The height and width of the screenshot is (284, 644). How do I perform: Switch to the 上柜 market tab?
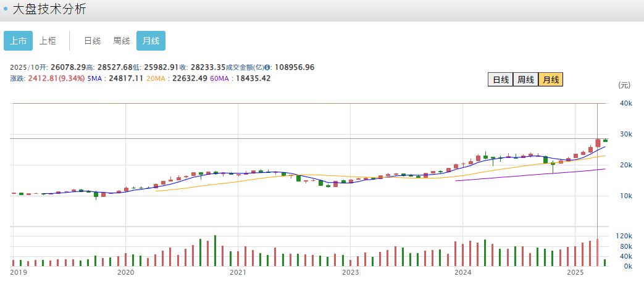(48, 41)
